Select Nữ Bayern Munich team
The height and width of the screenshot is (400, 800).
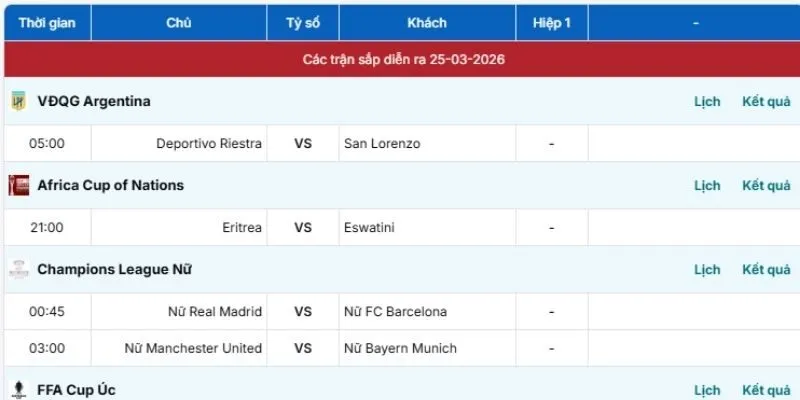[x=400, y=348]
